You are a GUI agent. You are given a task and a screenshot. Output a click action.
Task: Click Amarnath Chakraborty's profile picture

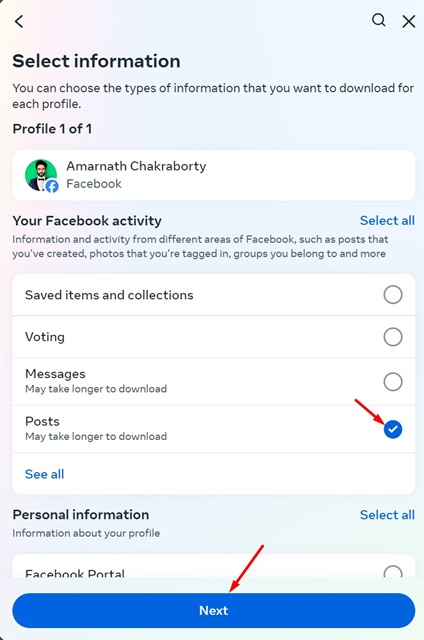point(41,175)
